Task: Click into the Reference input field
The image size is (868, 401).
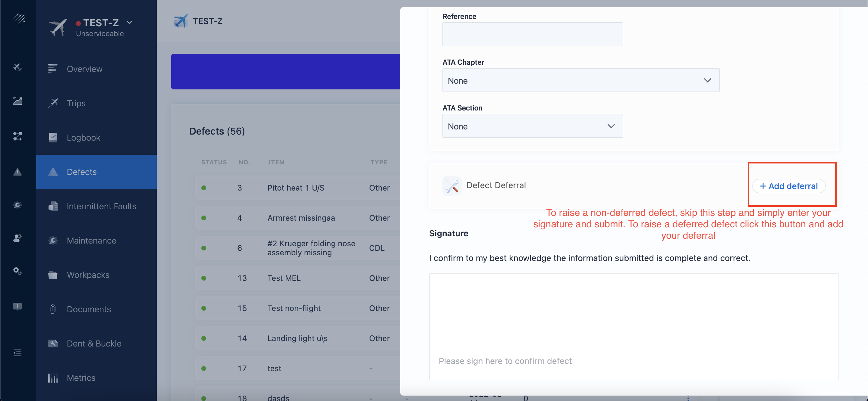Action: click(532, 34)
